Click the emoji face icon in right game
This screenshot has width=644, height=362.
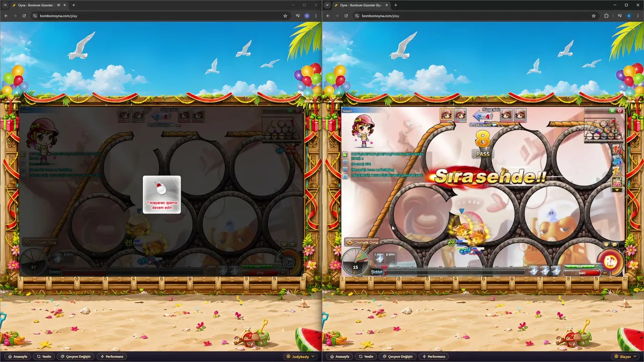pyautogui.click(x=607, y=244)
